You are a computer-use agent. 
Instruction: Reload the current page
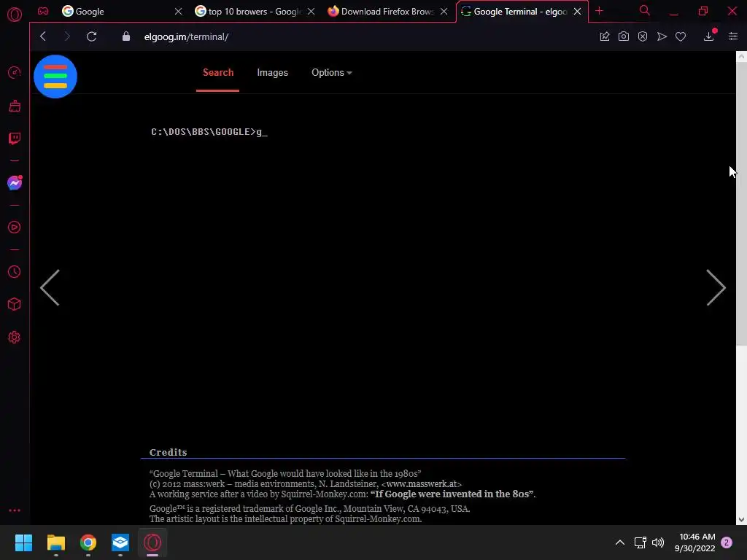pos(92,36)
